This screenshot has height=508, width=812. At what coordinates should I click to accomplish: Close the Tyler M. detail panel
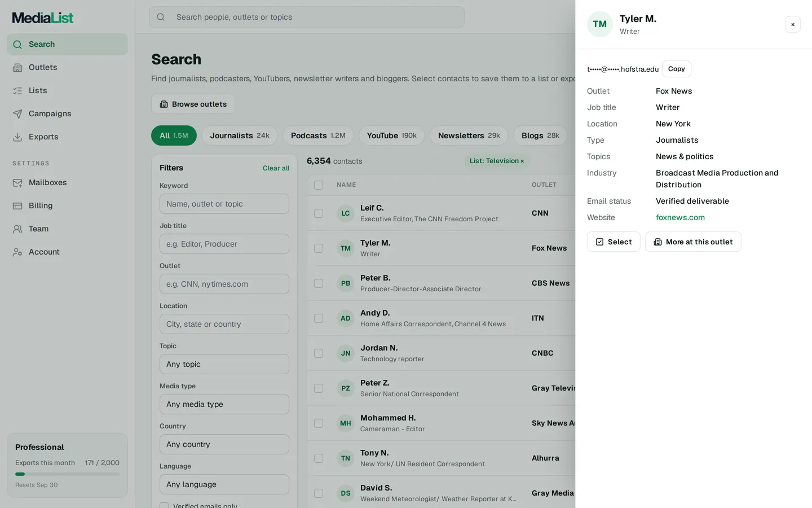pos(792,24)
